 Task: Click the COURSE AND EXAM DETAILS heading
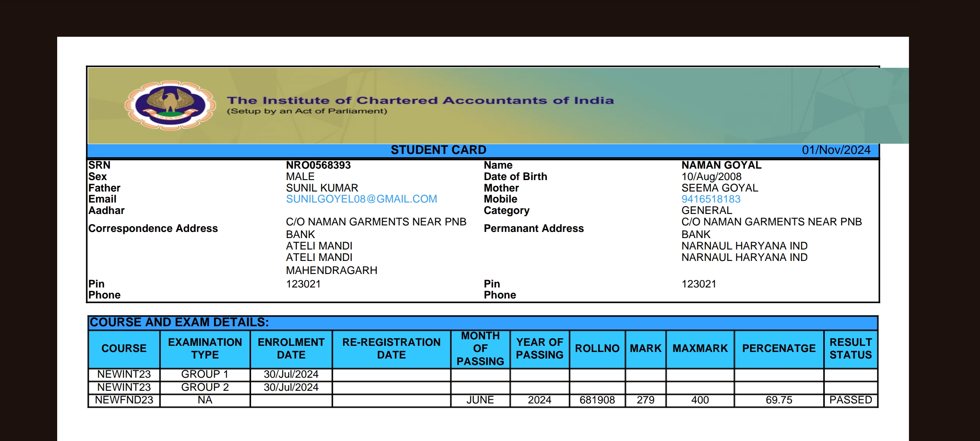click(179, 323)
